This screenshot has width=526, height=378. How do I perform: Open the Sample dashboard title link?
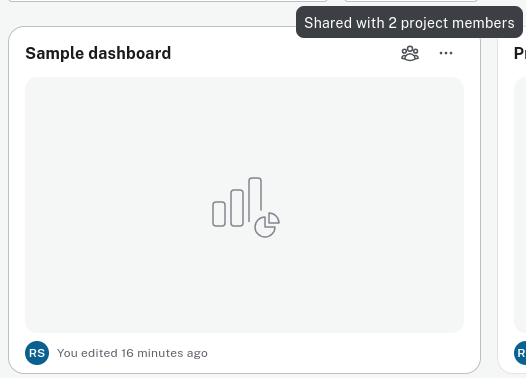[x=98, y=53]
